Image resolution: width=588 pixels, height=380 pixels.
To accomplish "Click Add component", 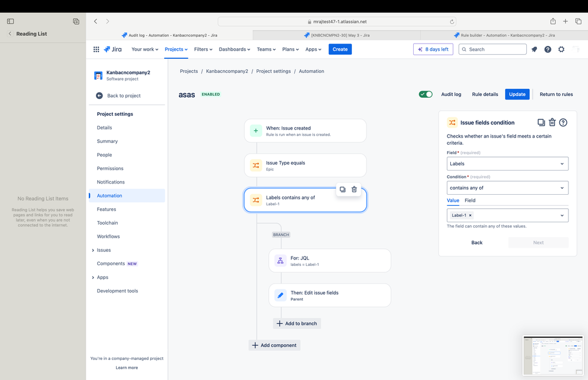I will click(274, 345).
